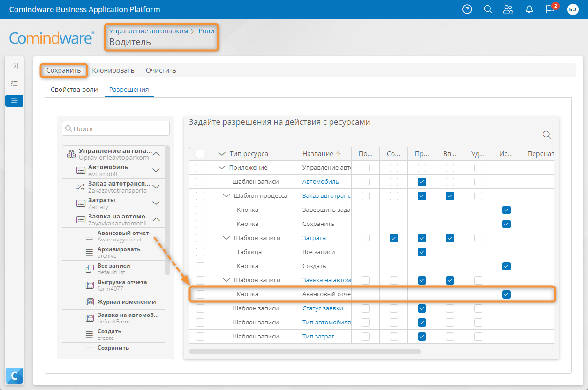Click the app cubes icon beside Upravlenieavtoparkom
Viewport: 588px width, 390px height.
tap(71, 154)
